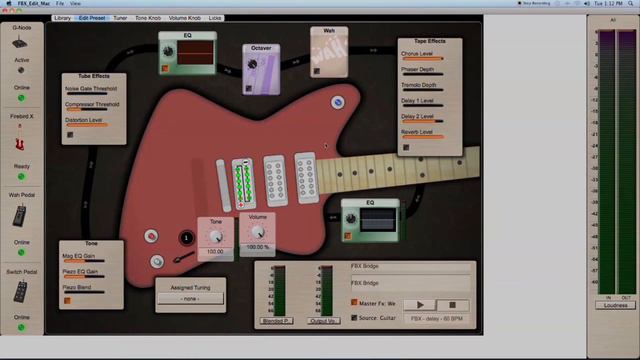Toggle the Tone panel enable checkbox
The image size is (640, 360).
(x=67, y=301)
